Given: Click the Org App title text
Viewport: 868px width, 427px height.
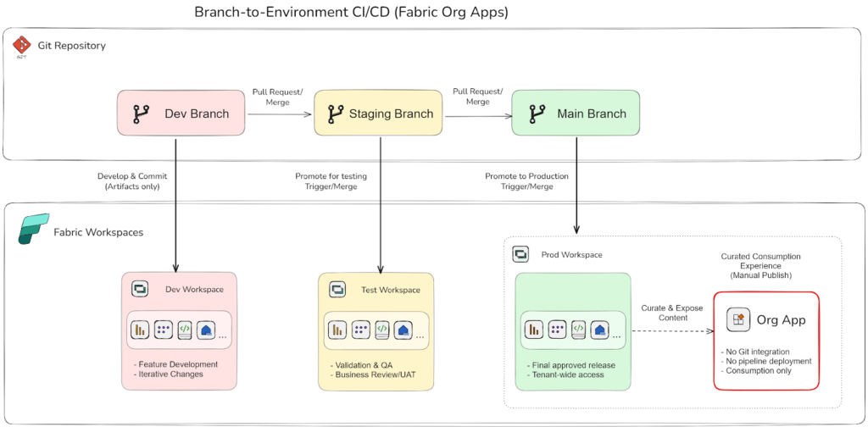Looking at the screenshot, I should coord(781,319).
